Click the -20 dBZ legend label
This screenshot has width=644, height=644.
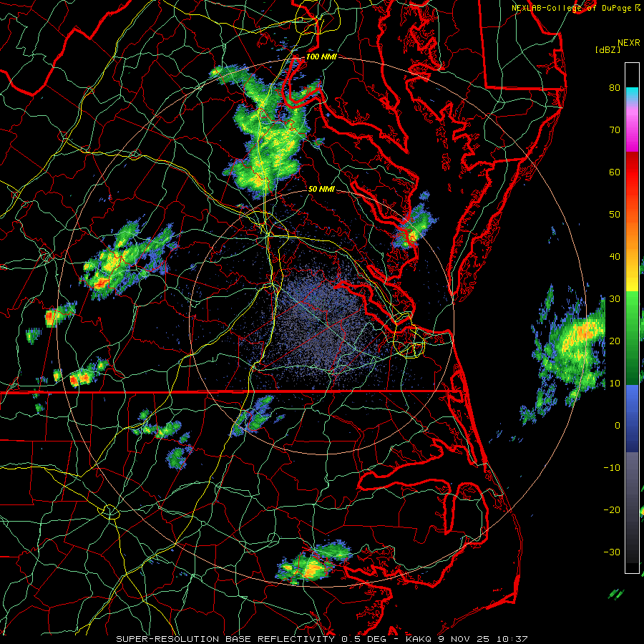click(612, 510)
